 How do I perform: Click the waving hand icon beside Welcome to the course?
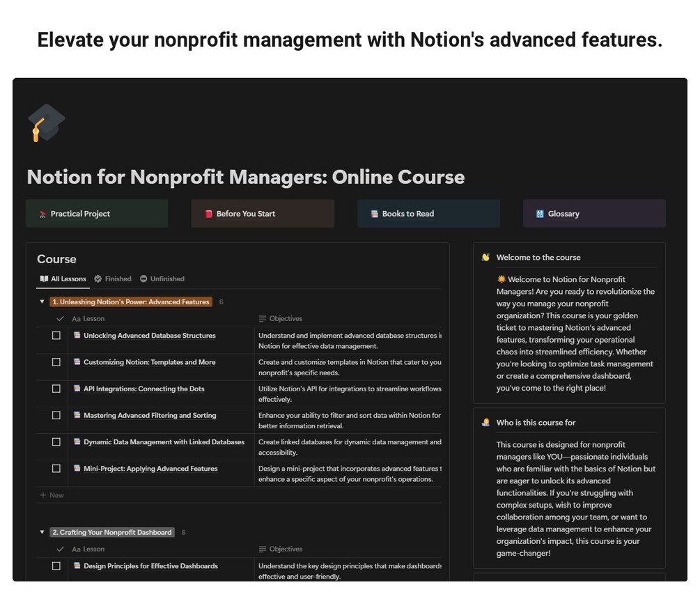(x=485, y=258)
